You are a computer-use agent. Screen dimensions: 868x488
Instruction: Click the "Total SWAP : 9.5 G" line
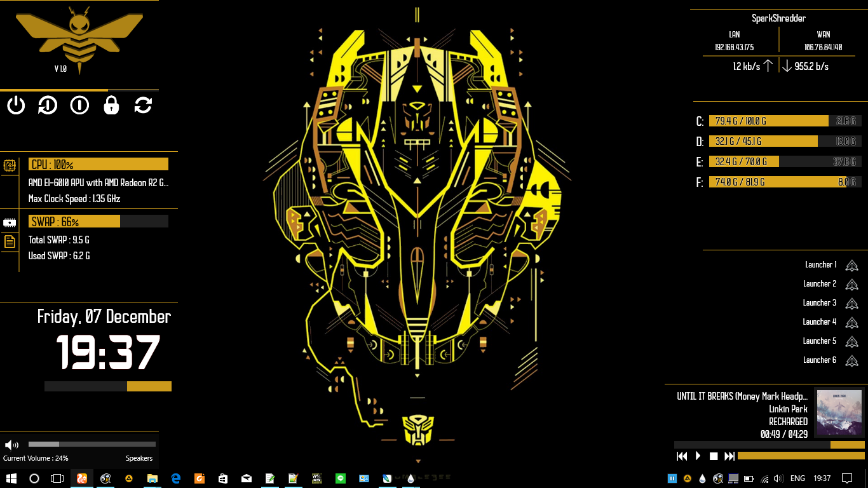[x=59, y=240]
